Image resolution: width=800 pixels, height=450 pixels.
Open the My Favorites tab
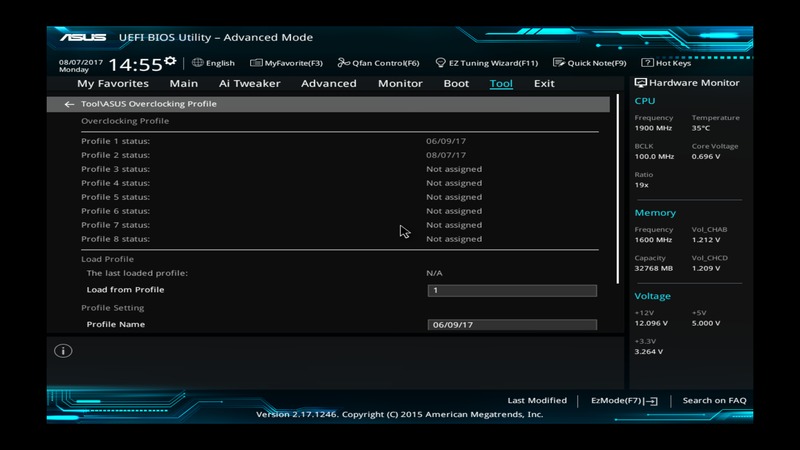113,84
